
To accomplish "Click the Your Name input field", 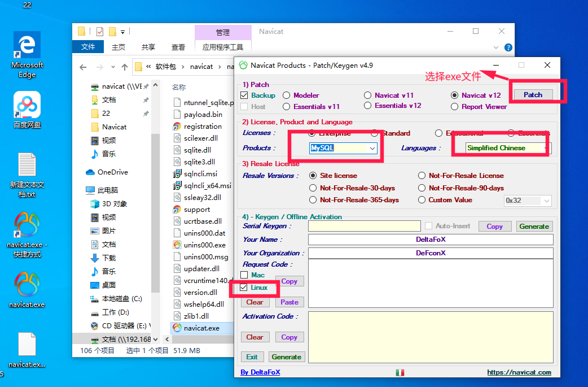I will tap(431, 240).
